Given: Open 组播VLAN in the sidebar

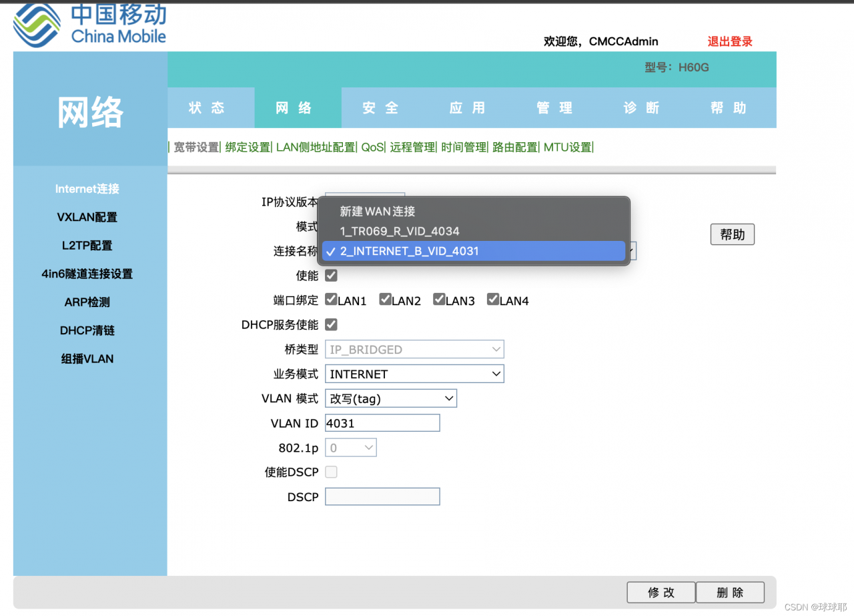Looking at the screenshot, I should click(87, 358).
